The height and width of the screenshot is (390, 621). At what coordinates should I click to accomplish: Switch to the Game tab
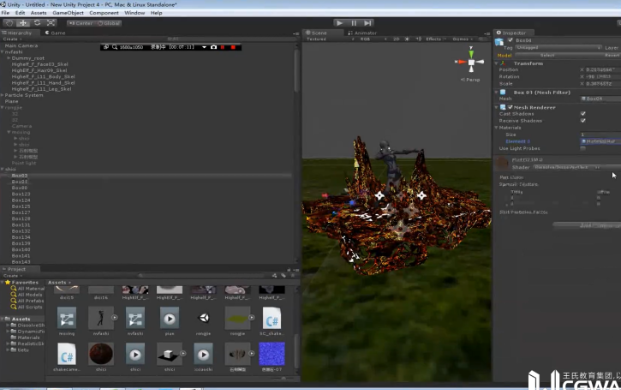[x=55, y=33]
